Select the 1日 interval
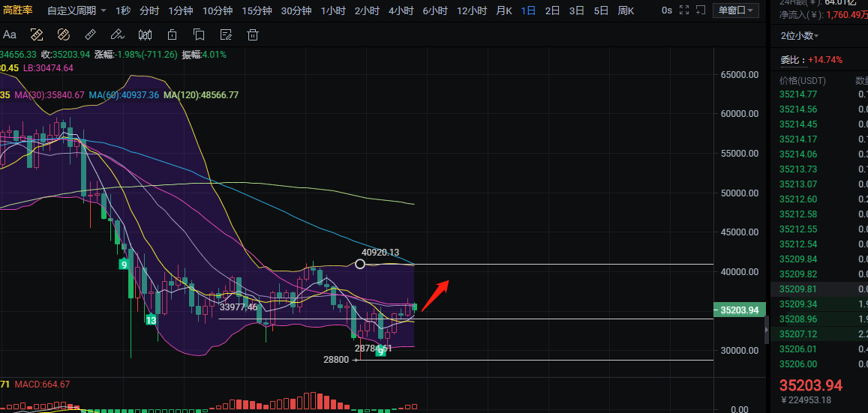 pyautogui.click(x=528, y=10)
